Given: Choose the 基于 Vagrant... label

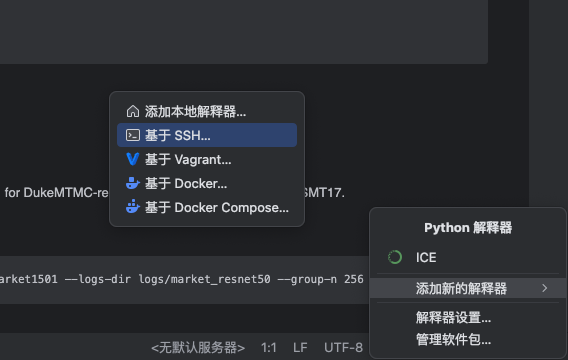Looking at the screenshot, I should [188, 160].
